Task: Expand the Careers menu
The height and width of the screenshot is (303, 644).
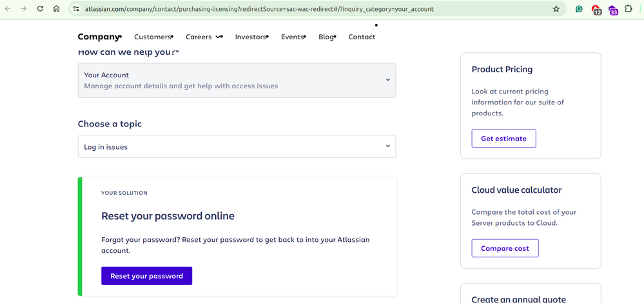Action: pos(204,37)
